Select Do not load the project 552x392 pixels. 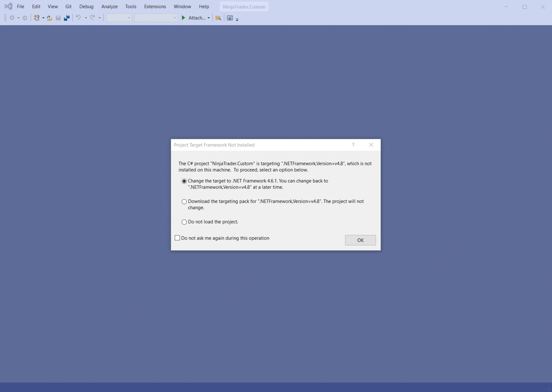click(184, 222)
